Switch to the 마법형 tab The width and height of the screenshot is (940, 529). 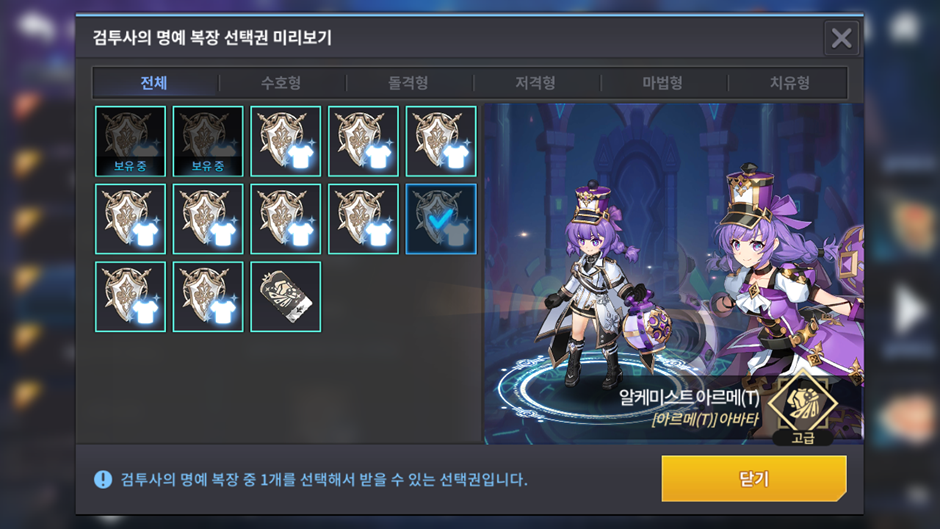tap(662, 83)
